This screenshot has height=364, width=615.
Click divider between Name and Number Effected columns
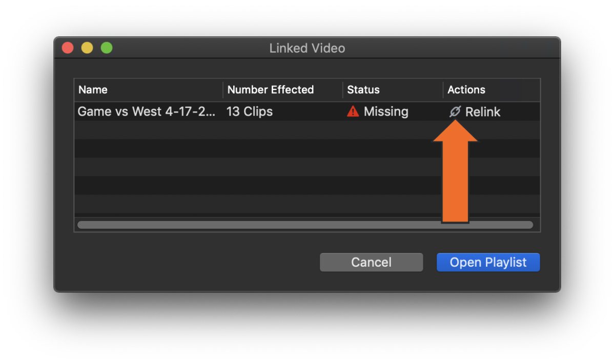tap(223, 90)
